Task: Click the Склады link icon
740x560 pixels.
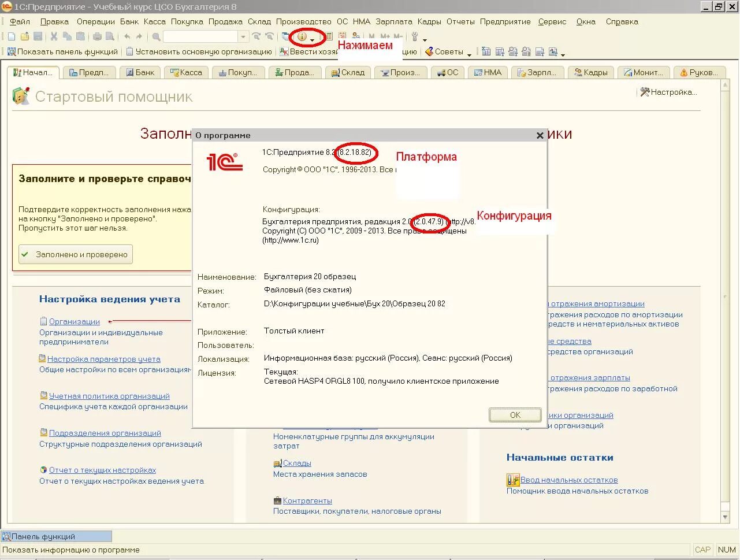Action: 277,463
